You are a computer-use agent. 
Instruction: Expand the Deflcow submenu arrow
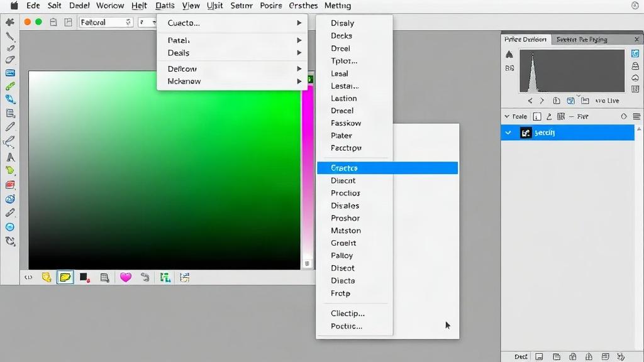(x=299, y=69)
